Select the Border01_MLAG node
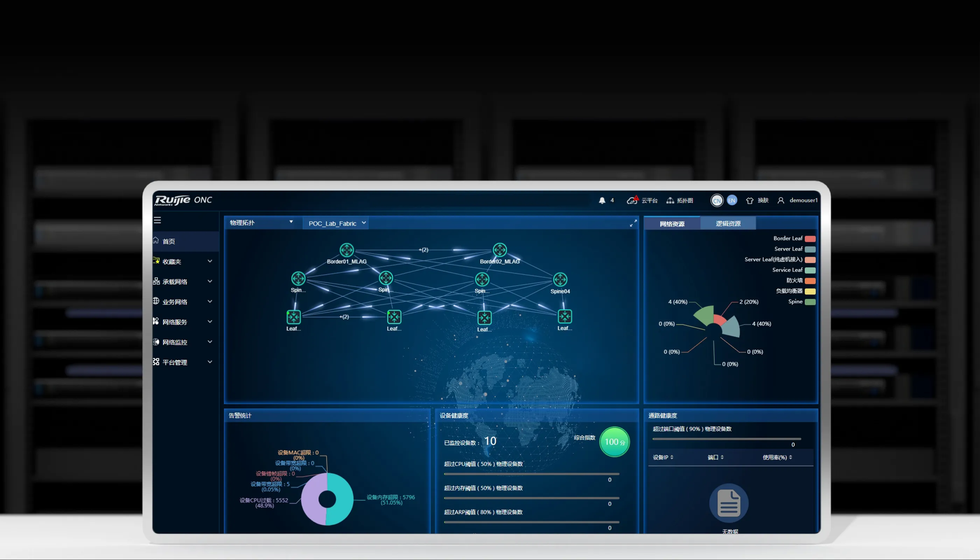The height and width of the screenshot is (560, 980). (346, 250)
